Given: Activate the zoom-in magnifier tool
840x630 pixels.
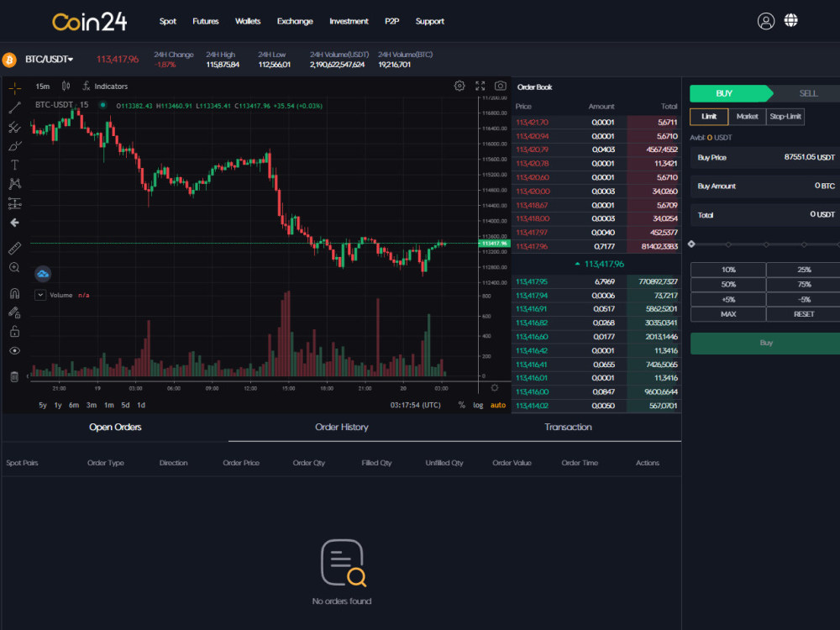Looking at the screenshot, I should (14, 267).
